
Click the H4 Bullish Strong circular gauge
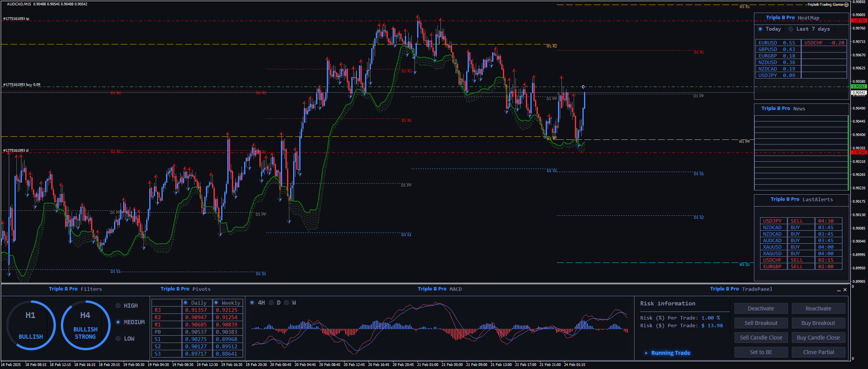[x=85, y=325]
